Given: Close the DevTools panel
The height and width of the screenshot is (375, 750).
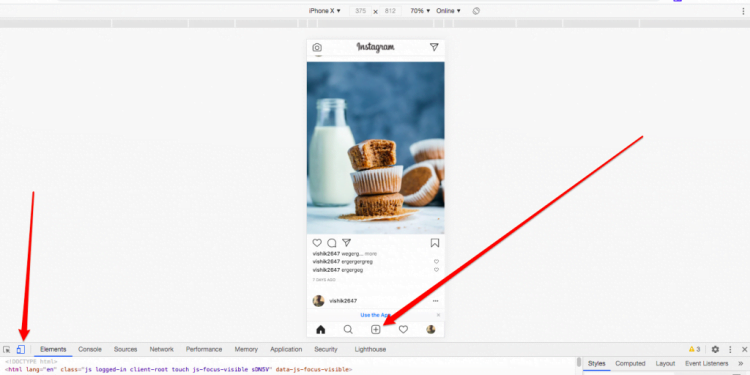Looking at the screenshot, I should [x=744, y=350].
